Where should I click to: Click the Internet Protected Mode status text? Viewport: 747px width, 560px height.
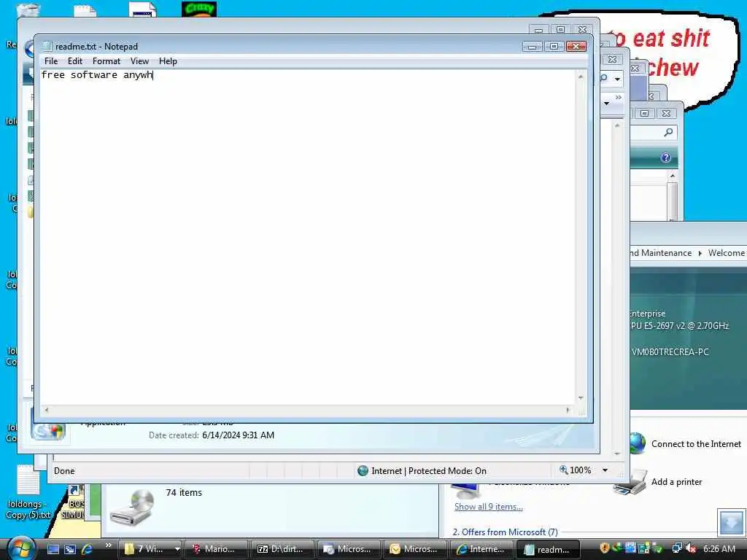pos(429,471)
